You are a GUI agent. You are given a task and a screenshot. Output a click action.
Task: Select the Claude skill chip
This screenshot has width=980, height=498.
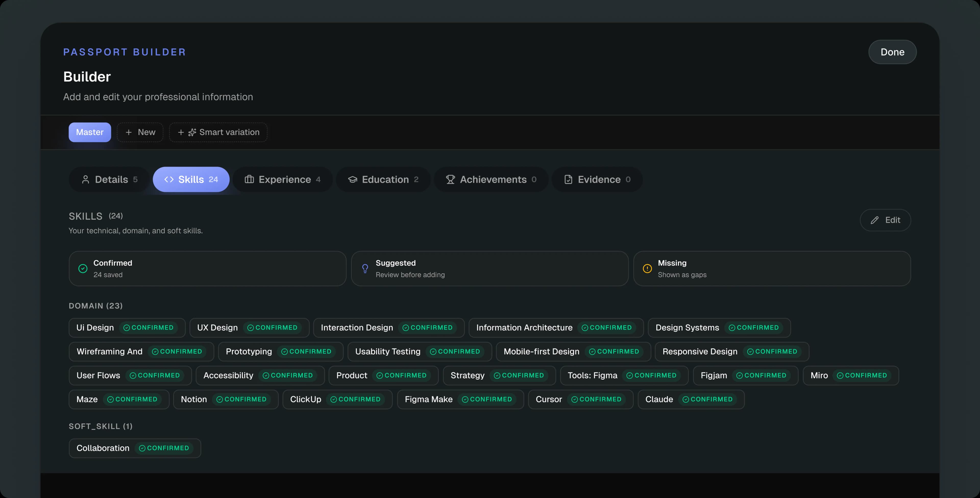tap(691, 400)
